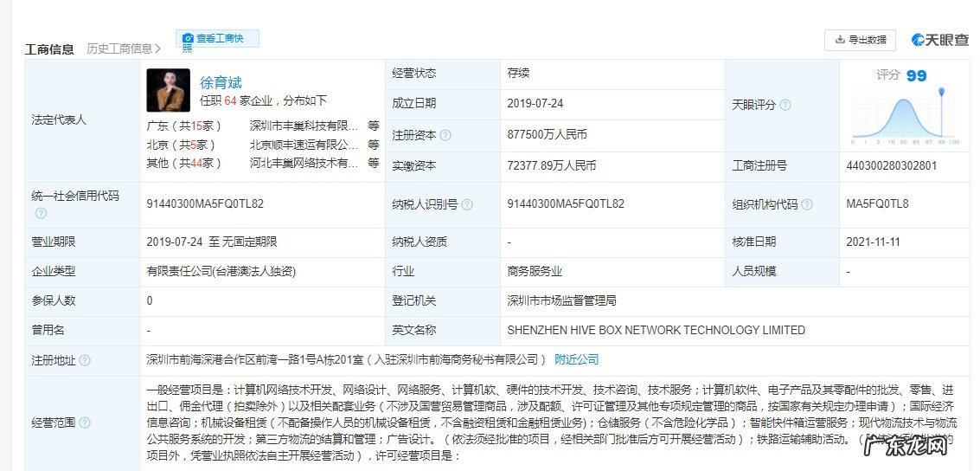Click 其他（共44家）entry

tap(184, 164)
